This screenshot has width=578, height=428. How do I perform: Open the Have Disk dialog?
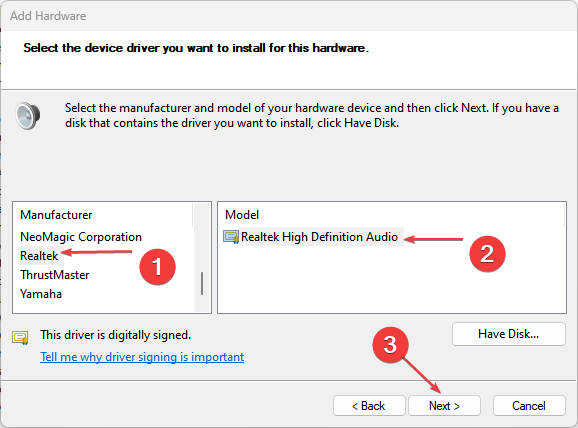(509, 334)
